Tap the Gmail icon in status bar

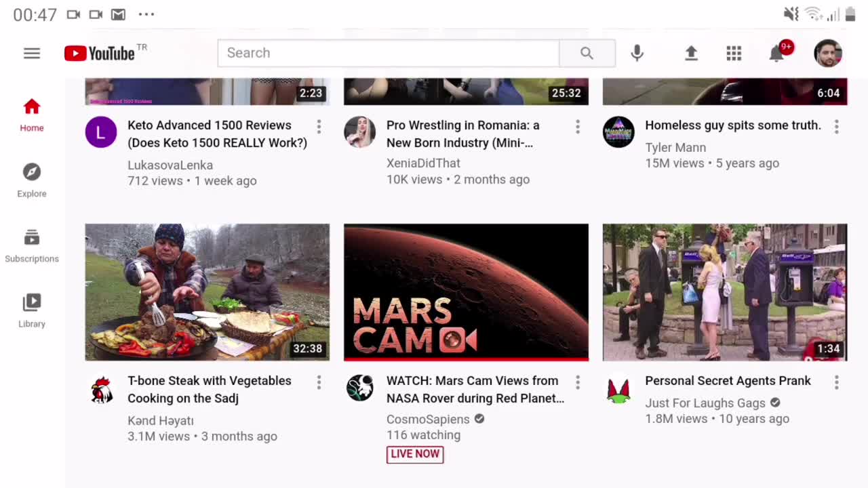tap(118, 14)
